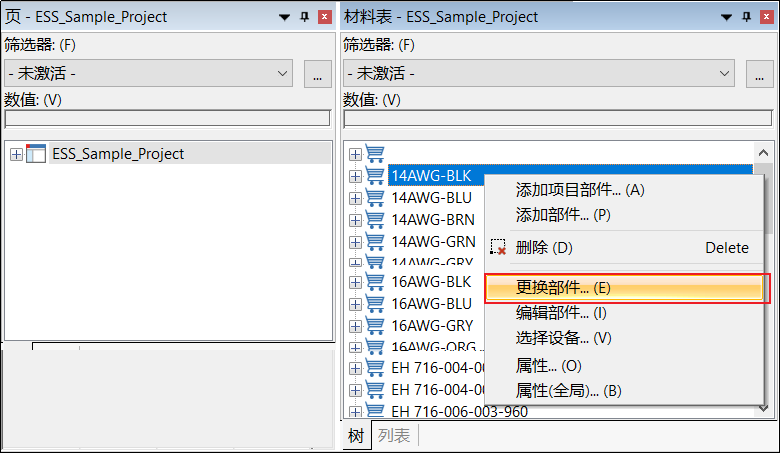Switch to the 列表 tab
The width and height of the screenshot is (781, 454).
394,436
